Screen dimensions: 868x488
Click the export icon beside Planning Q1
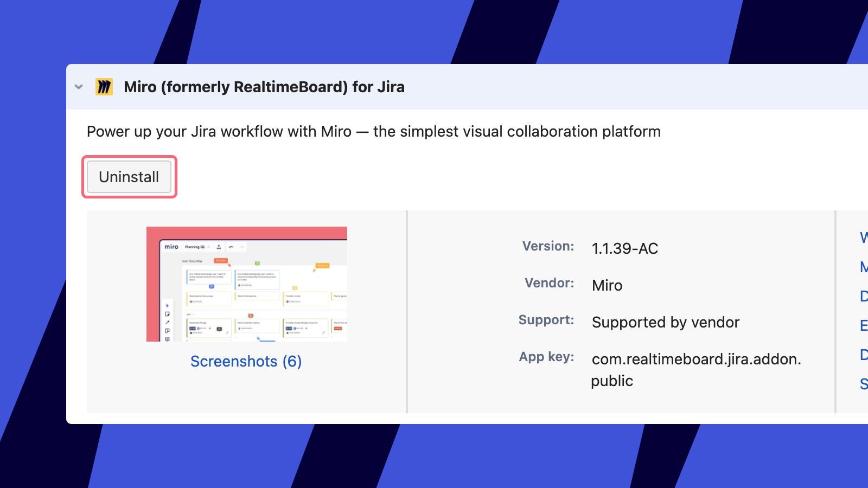pos(219,247)
